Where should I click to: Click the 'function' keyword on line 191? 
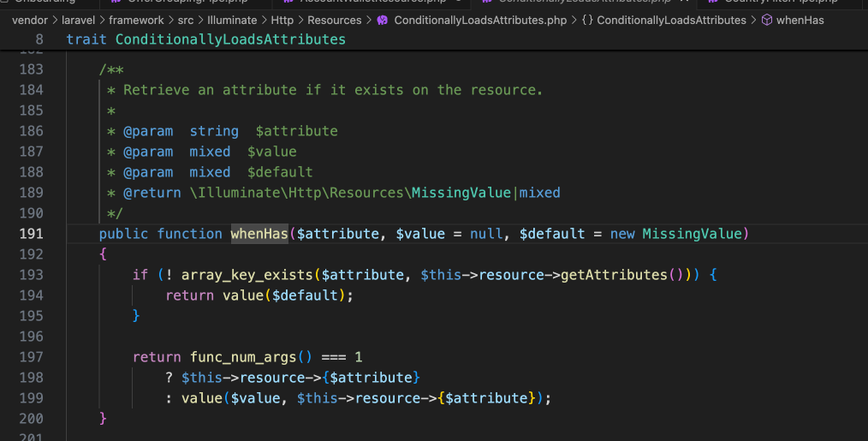(189, 234)
